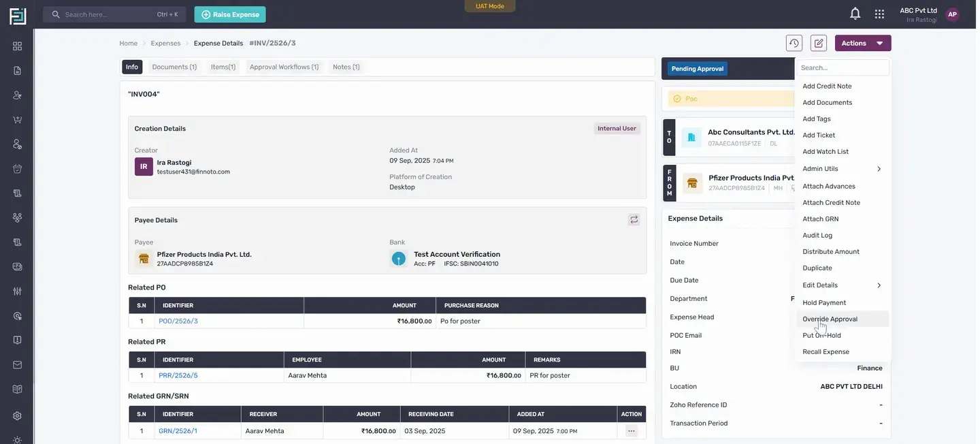The height and width of the screenshot is (444, 980).
Task: Open the mail envelope icon in sidebar
Action: (x=17, y=365)
